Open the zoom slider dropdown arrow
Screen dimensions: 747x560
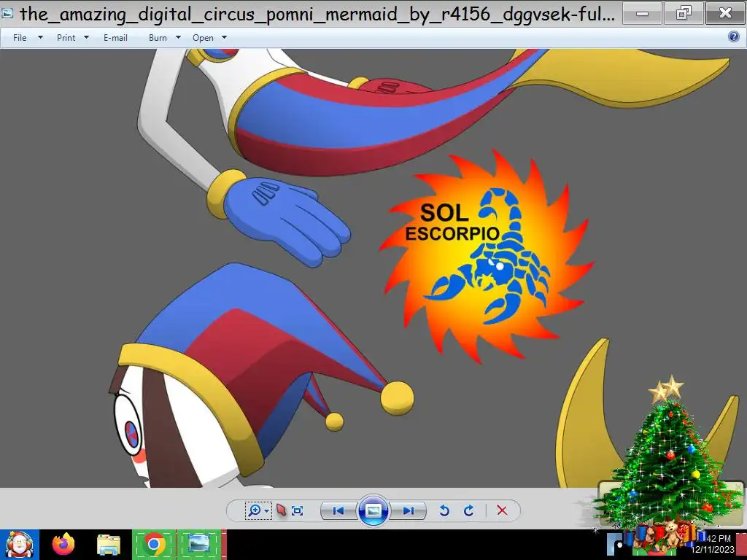266,511
